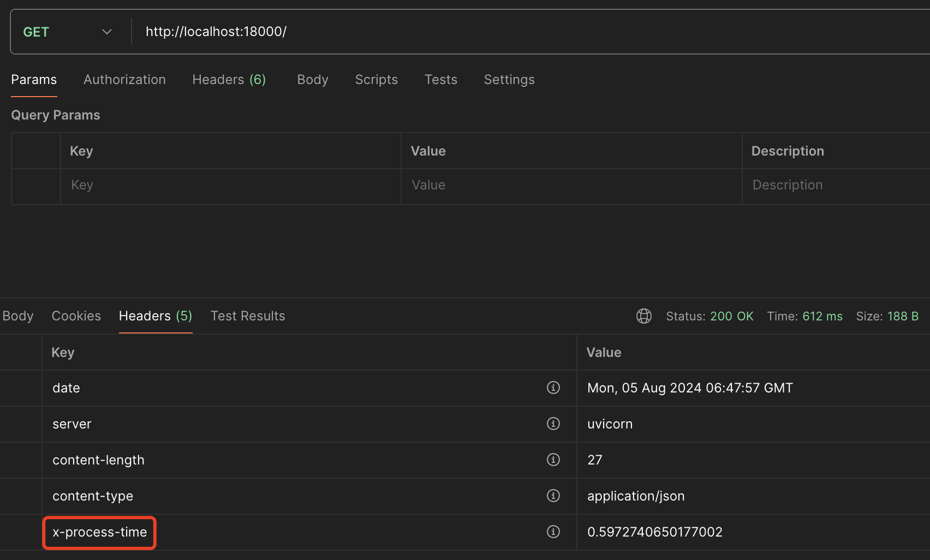Click the query param Key input
930x560 pixels.
point(230,186)
